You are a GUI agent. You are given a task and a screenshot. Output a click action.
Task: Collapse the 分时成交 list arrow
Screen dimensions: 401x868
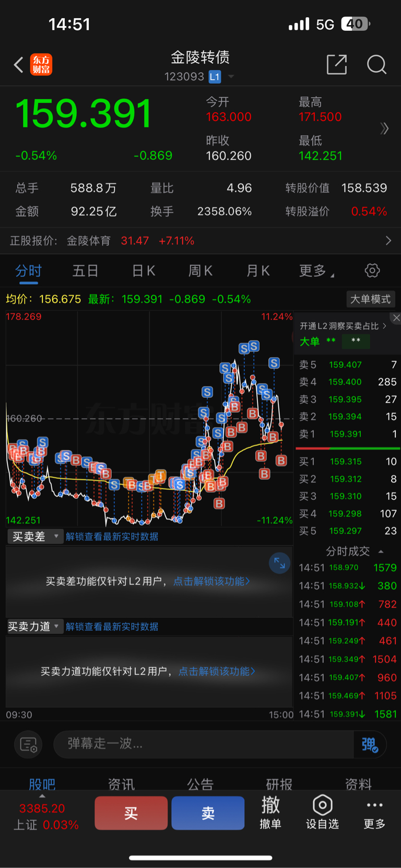(x=381, y=552)
